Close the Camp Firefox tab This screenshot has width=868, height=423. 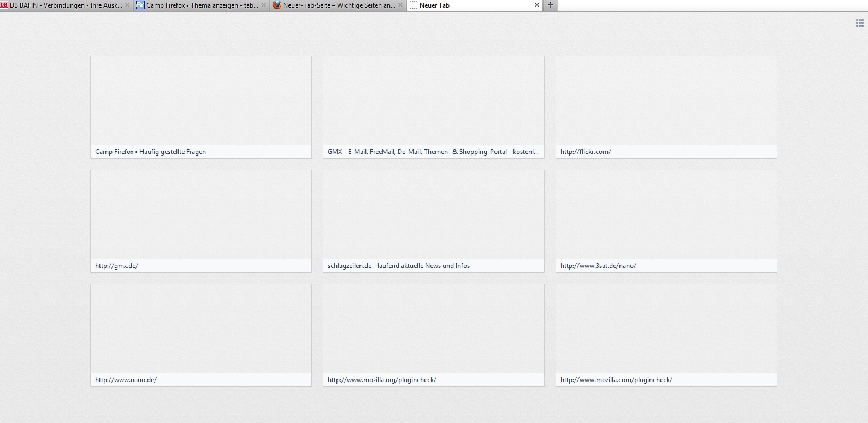coord(264,5)
